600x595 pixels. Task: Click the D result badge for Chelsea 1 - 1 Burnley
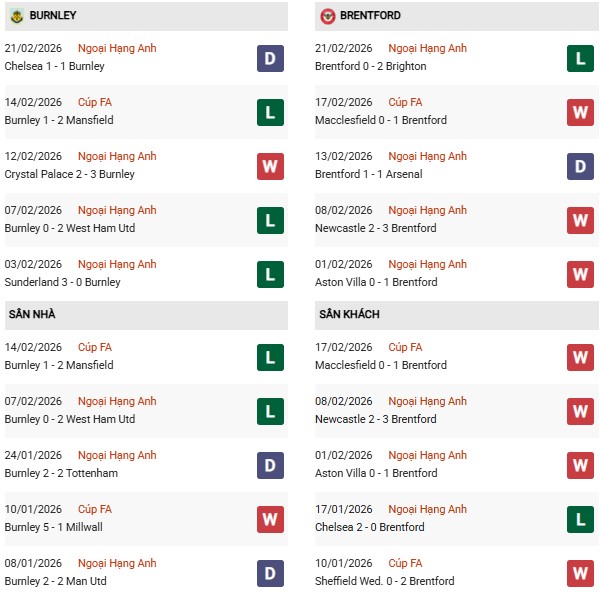(x=271, y=58)
